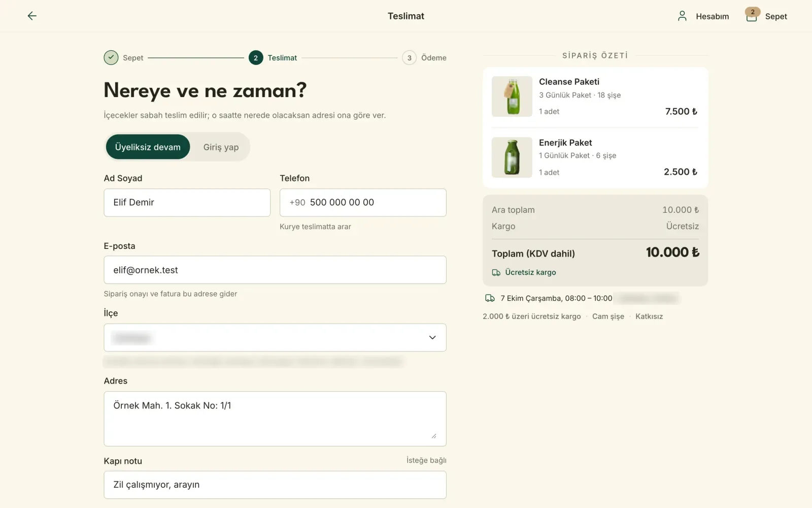The image size is (812, 508).
Task: Click the 7.500 ₺ price
Action: point(681,111)
